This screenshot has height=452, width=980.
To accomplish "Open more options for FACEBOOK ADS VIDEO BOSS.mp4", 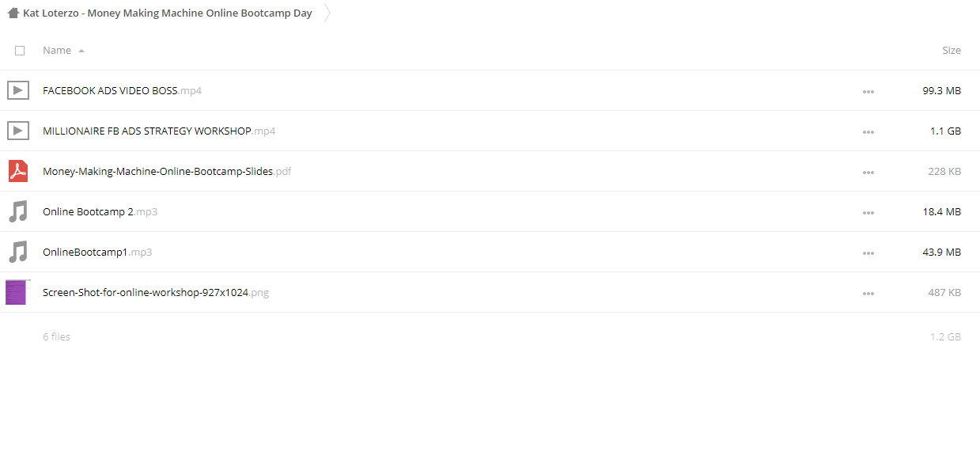I will 868,92.
